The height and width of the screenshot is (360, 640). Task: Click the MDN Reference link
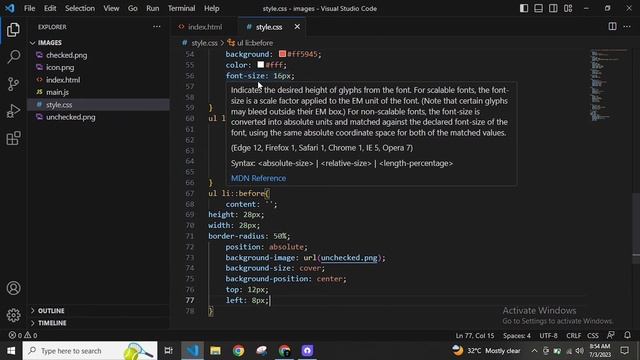click(x=258, y=178)
